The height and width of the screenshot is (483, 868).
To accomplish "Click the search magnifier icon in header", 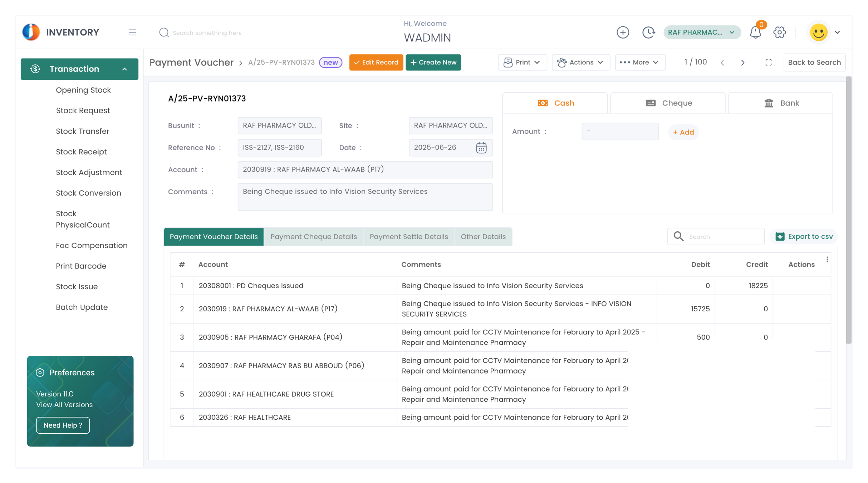I will [x=164, y=33].
